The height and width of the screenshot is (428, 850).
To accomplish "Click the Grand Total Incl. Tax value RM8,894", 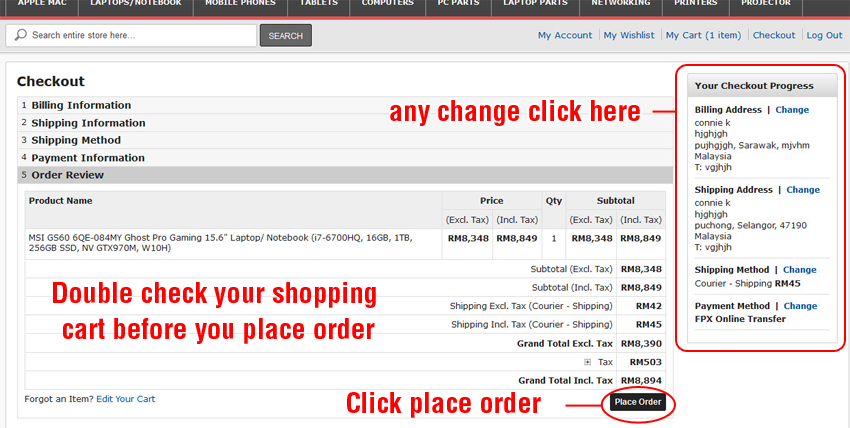I will pos(641,380).
